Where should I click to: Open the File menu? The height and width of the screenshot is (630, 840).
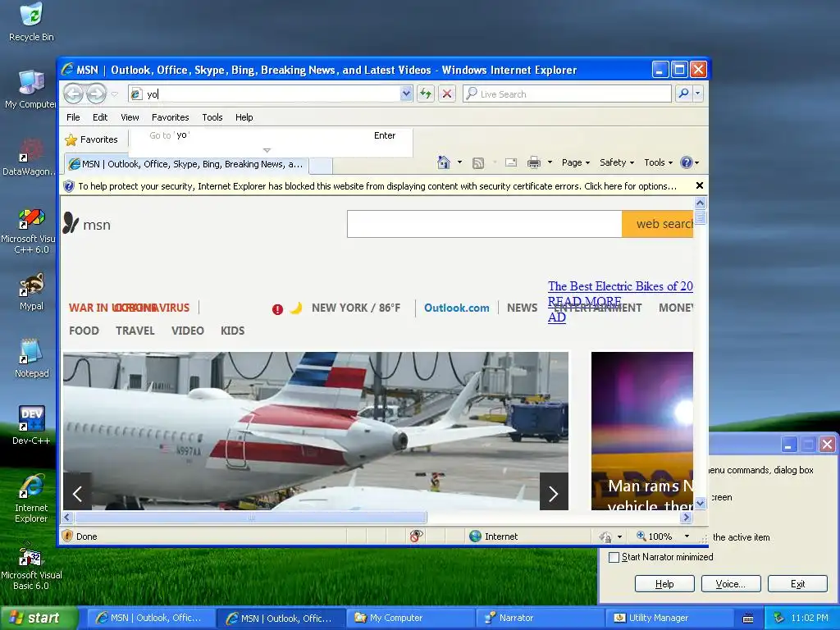pos(73,117)
